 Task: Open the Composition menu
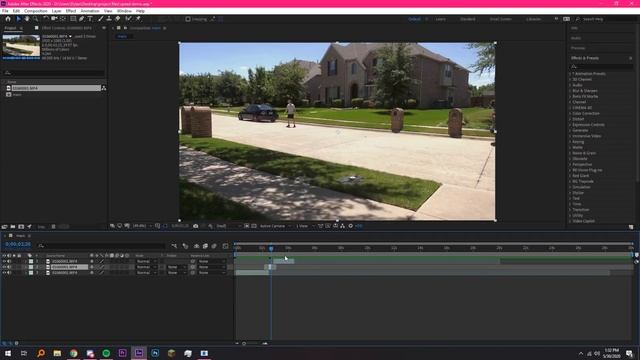coord(36,11)
